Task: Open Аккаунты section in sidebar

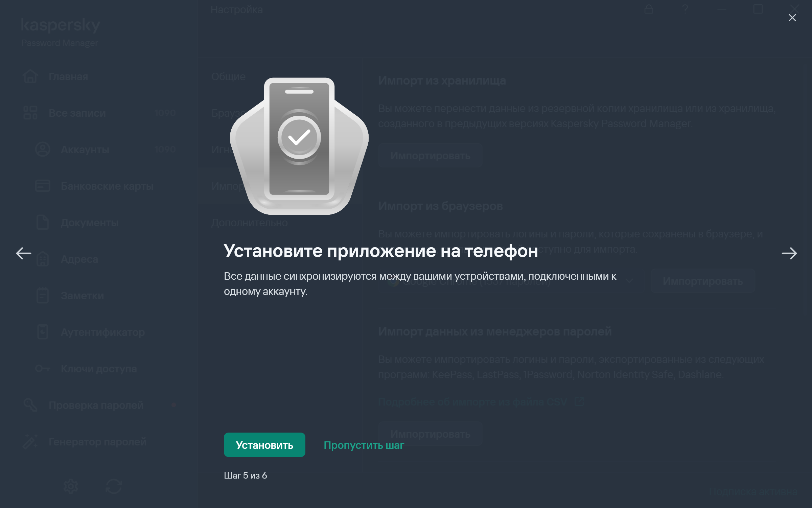Action: point(85,149)
